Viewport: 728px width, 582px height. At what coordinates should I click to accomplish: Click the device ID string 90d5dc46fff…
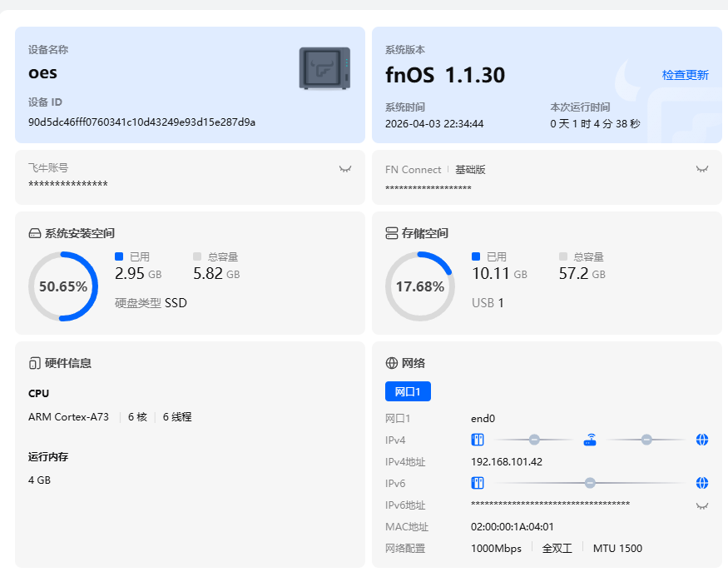coord(141,122)
